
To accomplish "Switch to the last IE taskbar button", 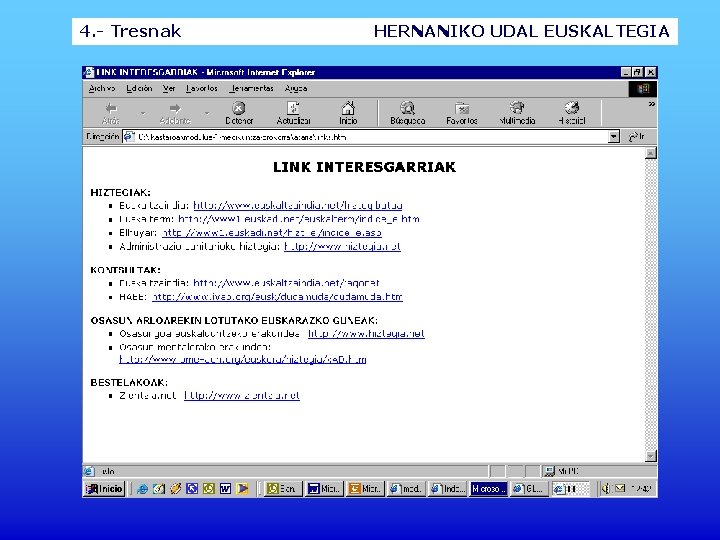I will click(x=570, y=489).
